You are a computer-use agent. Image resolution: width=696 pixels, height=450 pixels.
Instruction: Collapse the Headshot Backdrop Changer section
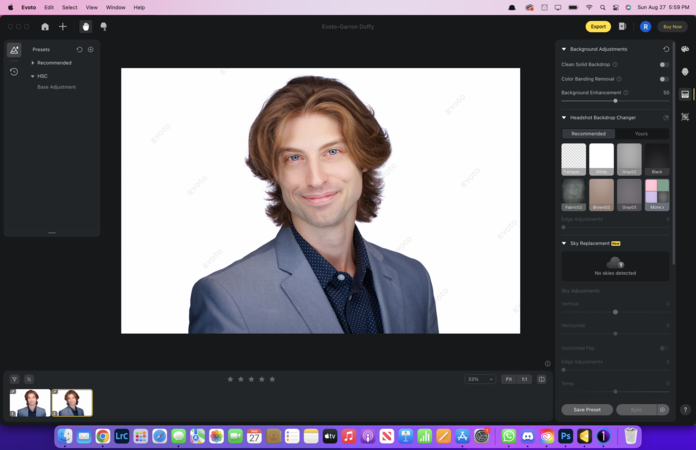[564, 118]
